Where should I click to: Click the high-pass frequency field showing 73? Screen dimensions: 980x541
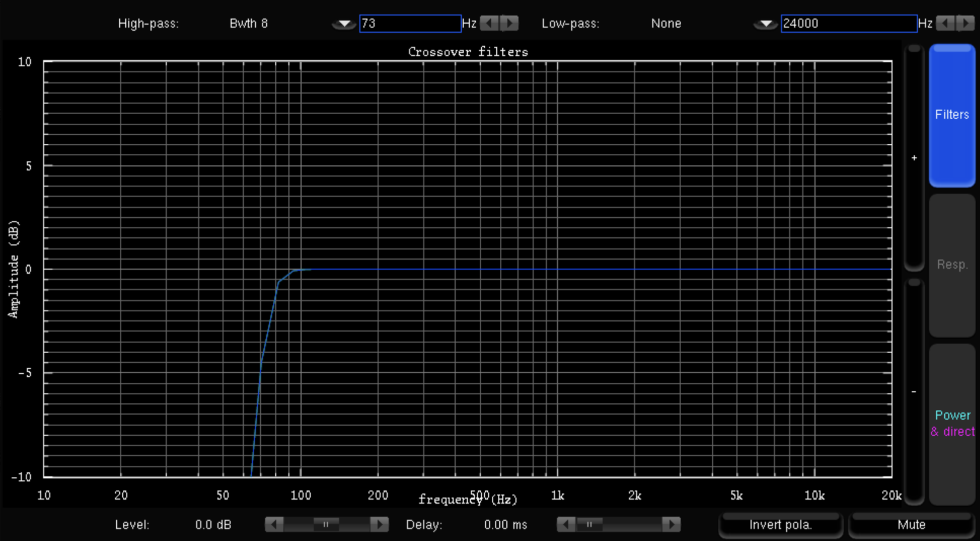pos(410,24)
